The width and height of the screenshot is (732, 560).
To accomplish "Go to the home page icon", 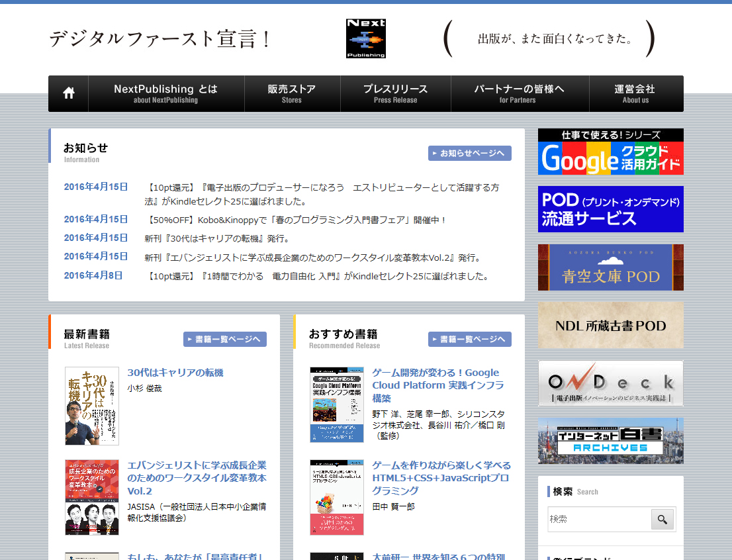I will pos(69,93).
